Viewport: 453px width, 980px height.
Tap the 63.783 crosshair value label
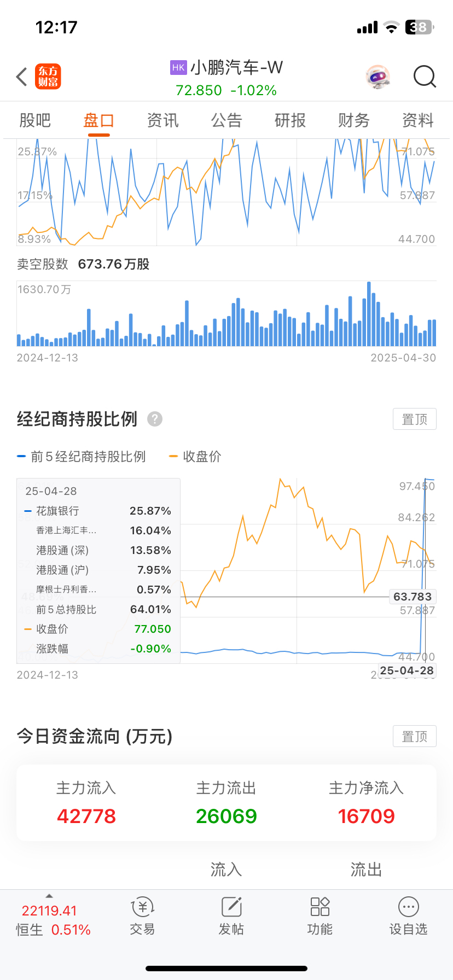[413, 597]
